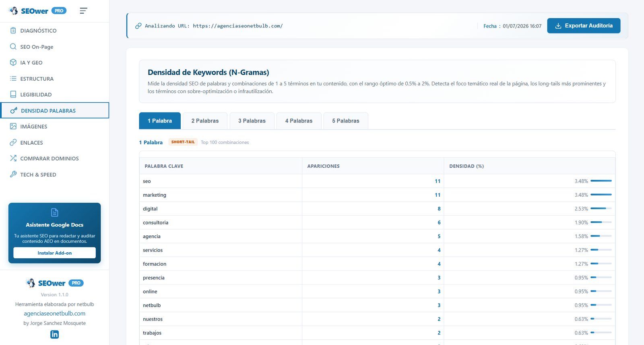Select the 1 Palabra tab
Viewport: 644px width, 345px height.
pos(160,121)
